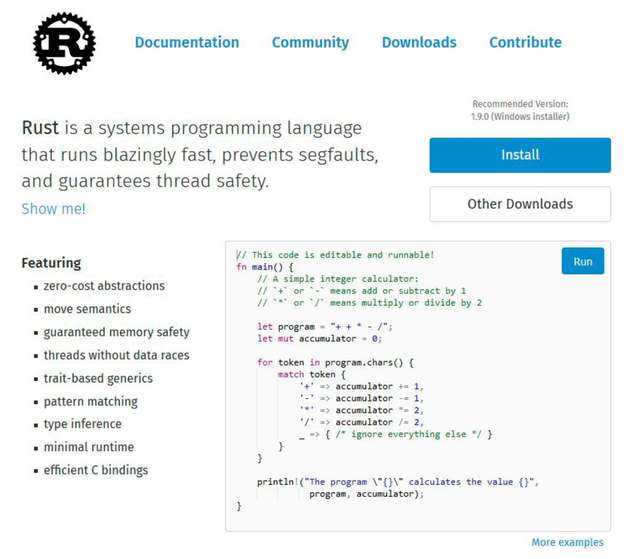
Task: Select the 'type inference' item
Action: (82, 424)
